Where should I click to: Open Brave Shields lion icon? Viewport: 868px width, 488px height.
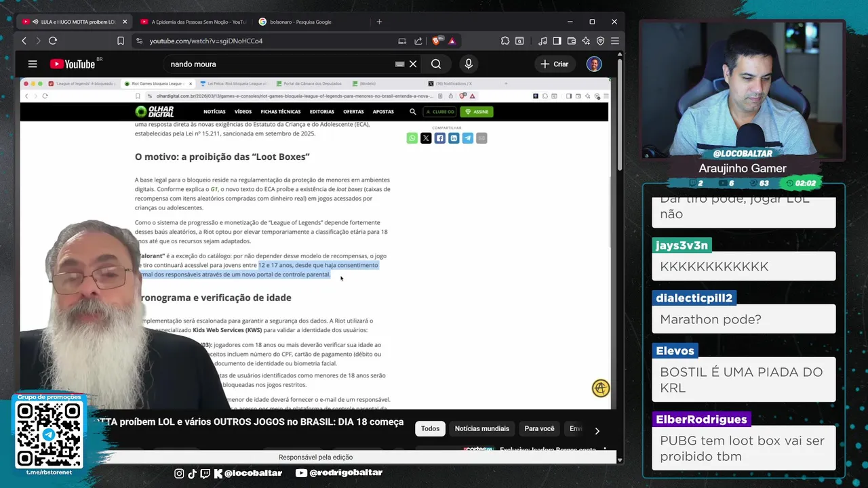coord(437,41)
